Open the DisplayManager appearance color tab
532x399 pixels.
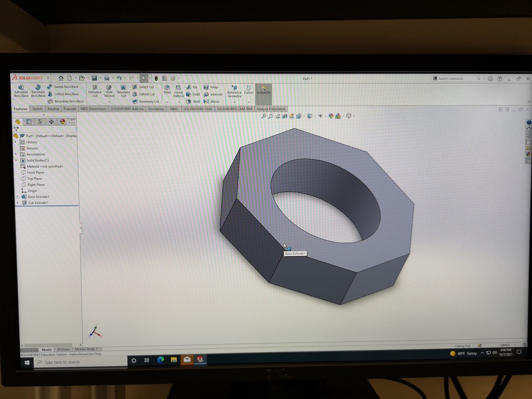click(63, 122)
